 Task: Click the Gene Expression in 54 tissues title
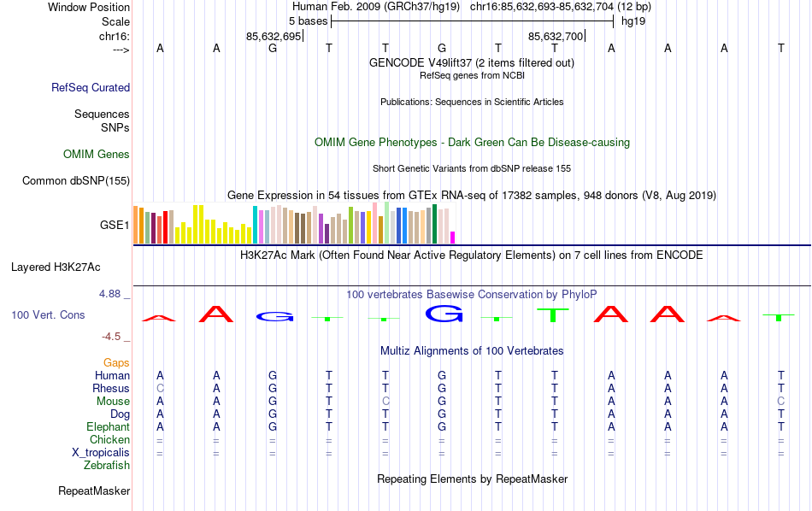(x=472, y=195)
